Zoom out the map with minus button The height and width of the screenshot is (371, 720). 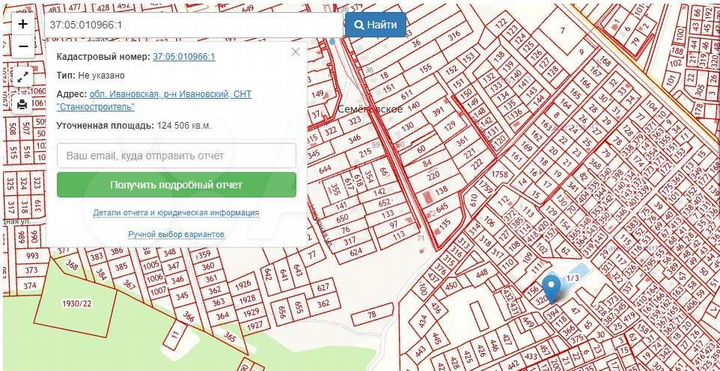(x=22, y=46)
